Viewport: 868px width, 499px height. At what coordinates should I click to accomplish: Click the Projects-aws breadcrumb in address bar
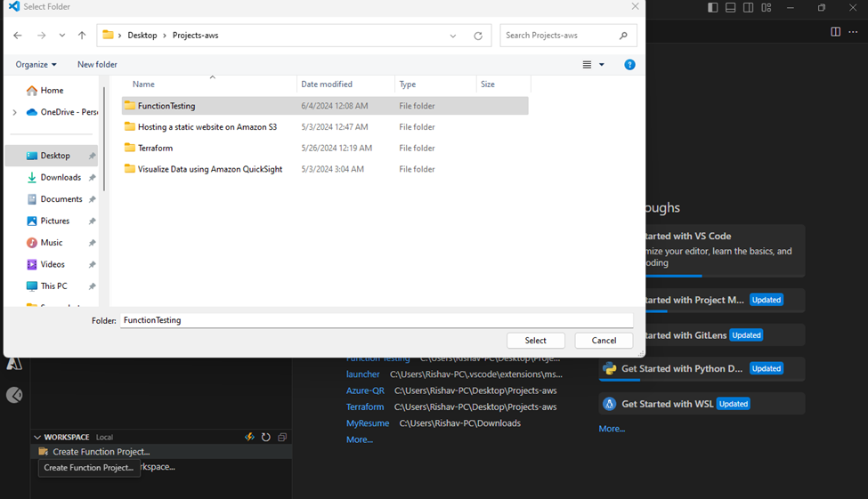[195, 36]
